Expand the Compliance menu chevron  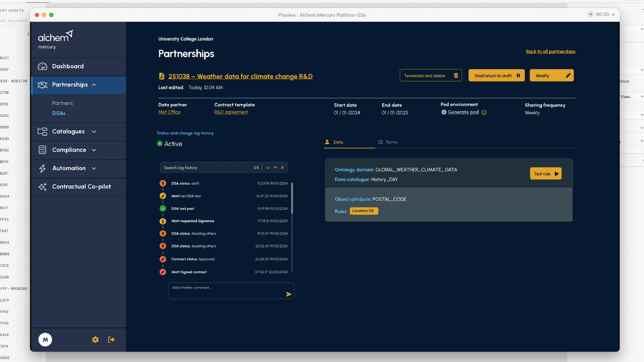coord(94,150)
